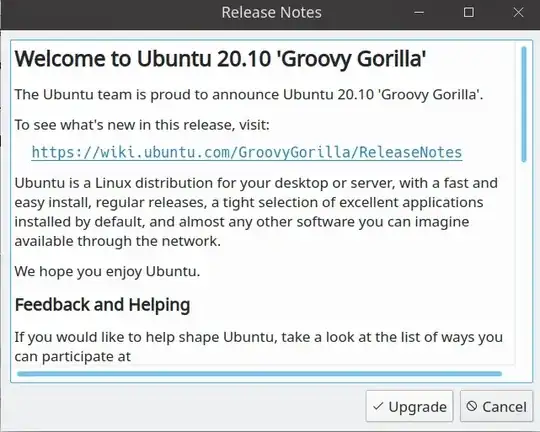540x432 pixels.
Task: Click the 'If you would like to help' paragraph
Action: pyautogui.click(x=259, y=347)
